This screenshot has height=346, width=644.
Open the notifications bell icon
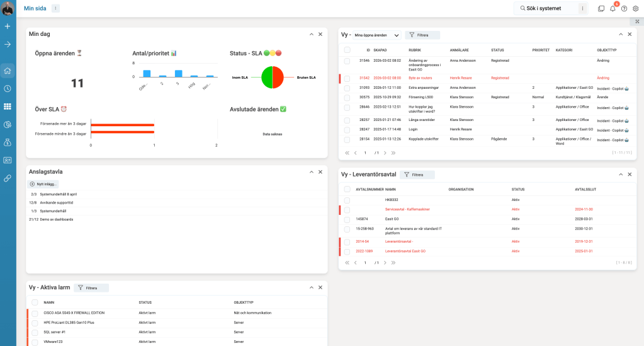[613, 8]
